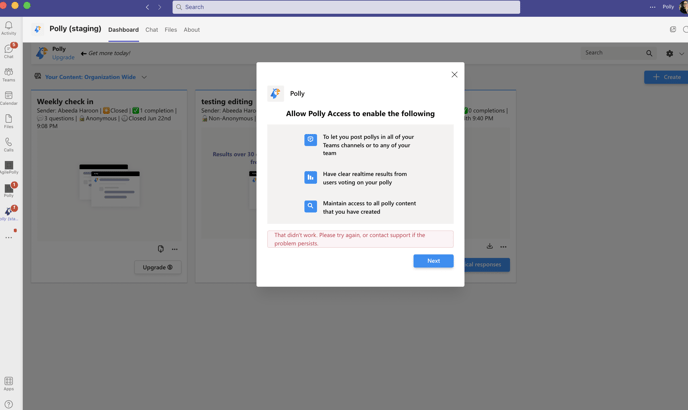The width and height of the screenshot is (688, 410).
Task: Close the Polly access dialog
Action: [454, 75]
